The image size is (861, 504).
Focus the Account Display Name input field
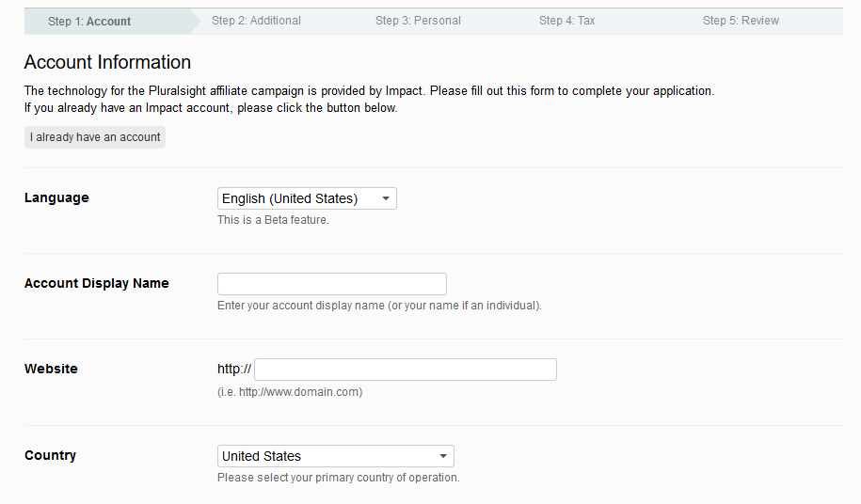click(331, 284)
